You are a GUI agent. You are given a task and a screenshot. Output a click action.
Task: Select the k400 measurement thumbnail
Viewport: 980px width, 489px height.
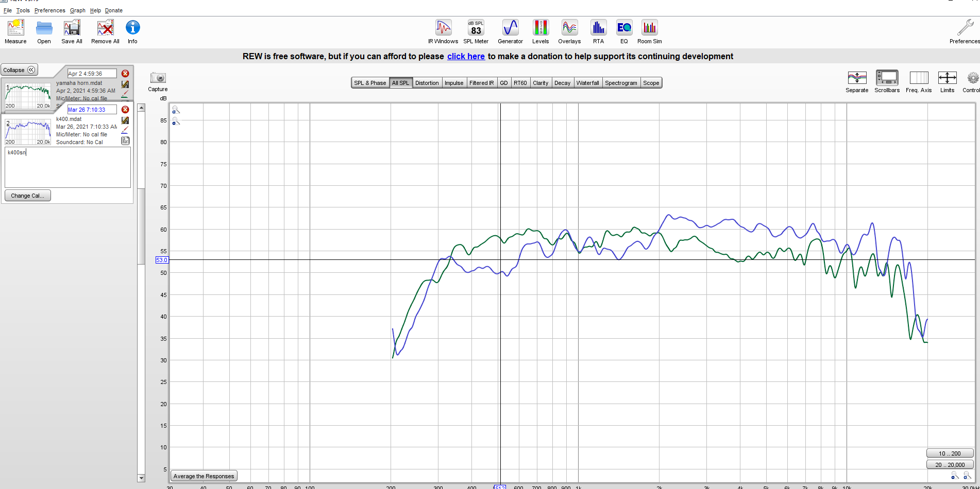(x=28, y=132)
